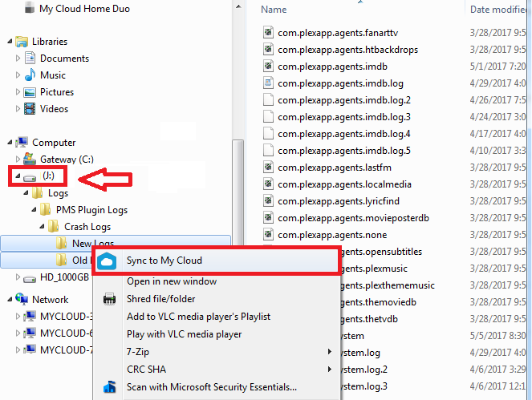Select the Network node in the tree

(51, 299)
